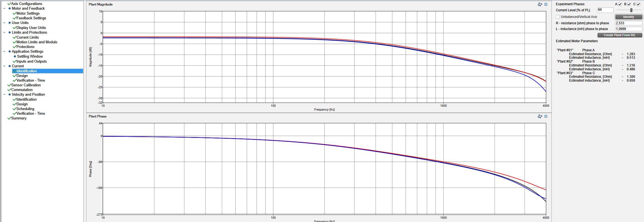Click green checkmark beside Summary
The image size is (644, 222).
pyautogui.click(x=9, y=118)
